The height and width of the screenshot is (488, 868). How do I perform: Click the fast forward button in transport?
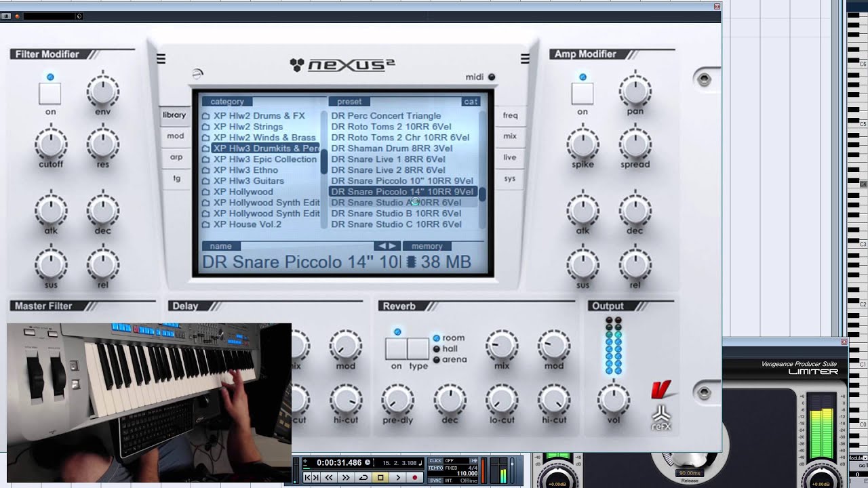coord(346,477)
